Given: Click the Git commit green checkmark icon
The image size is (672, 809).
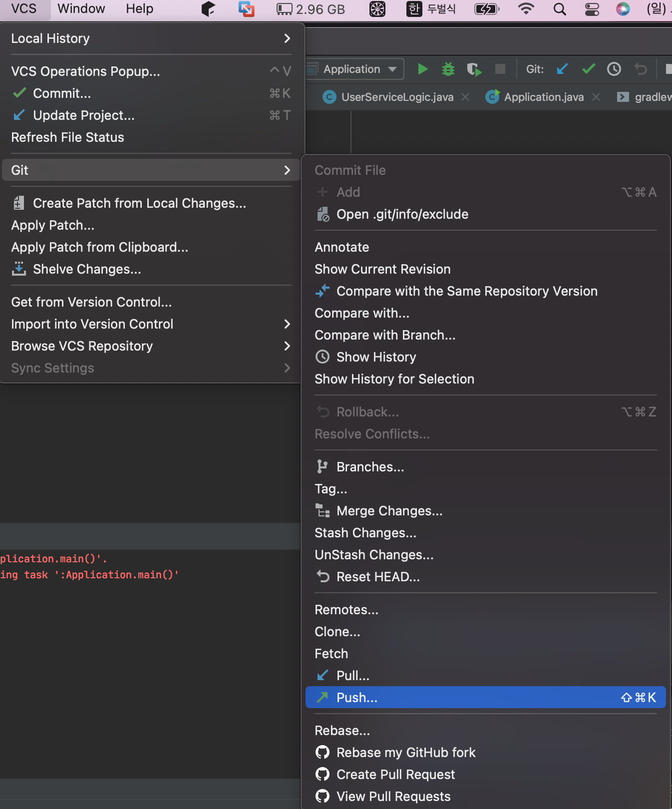Looking at the screenshot, I should click(x=589, y=69).
